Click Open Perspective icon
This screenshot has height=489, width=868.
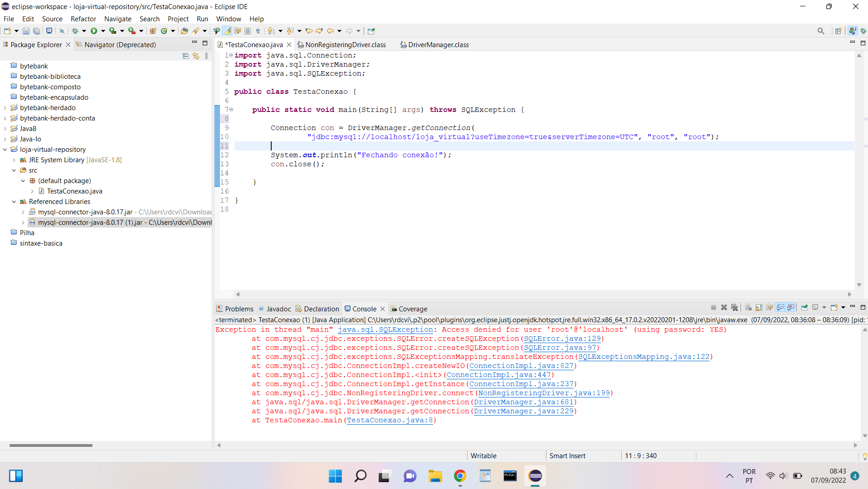coord(838,31)
